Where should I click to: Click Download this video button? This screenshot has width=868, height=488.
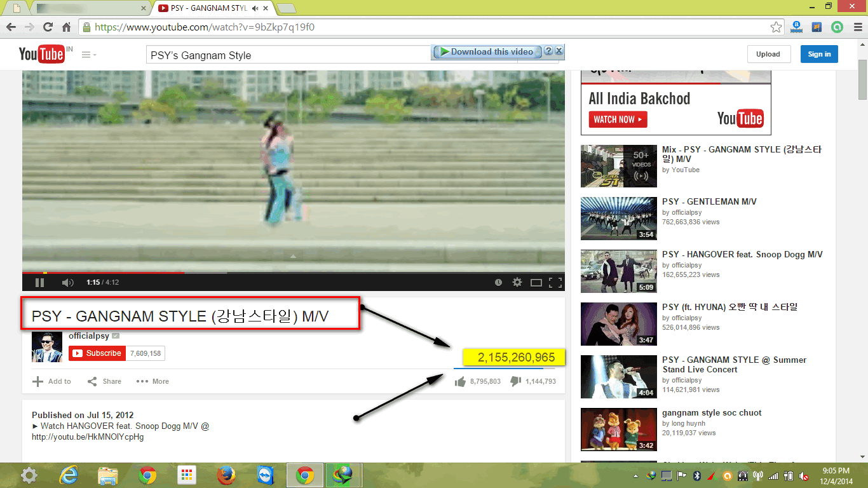tap(486, 52)
